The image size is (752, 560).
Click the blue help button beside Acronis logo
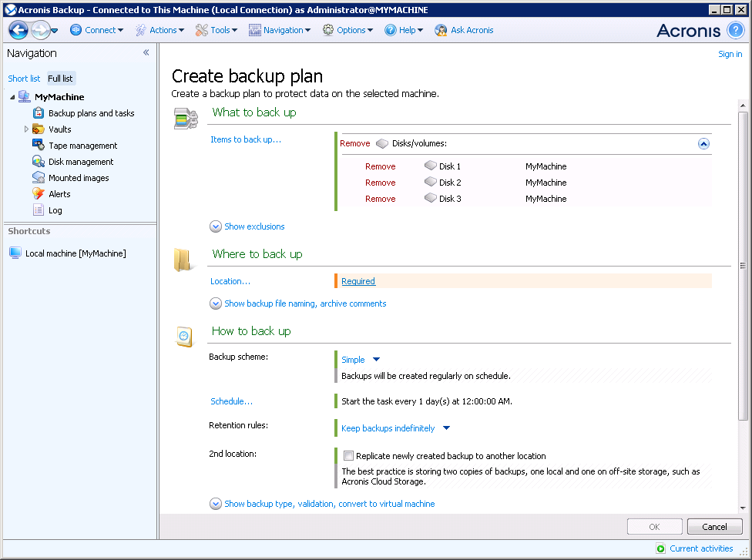[x=736, y=30]
